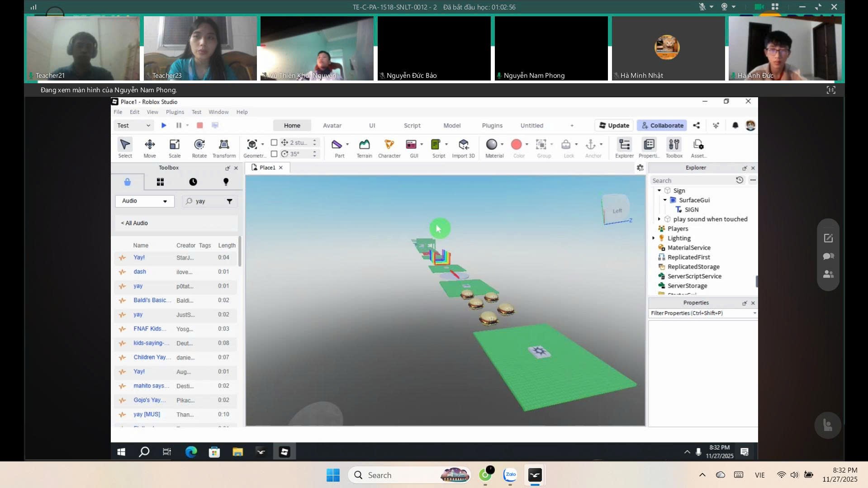Go back via All Audio link
The image size is (868, 488).
click(134, 223)
